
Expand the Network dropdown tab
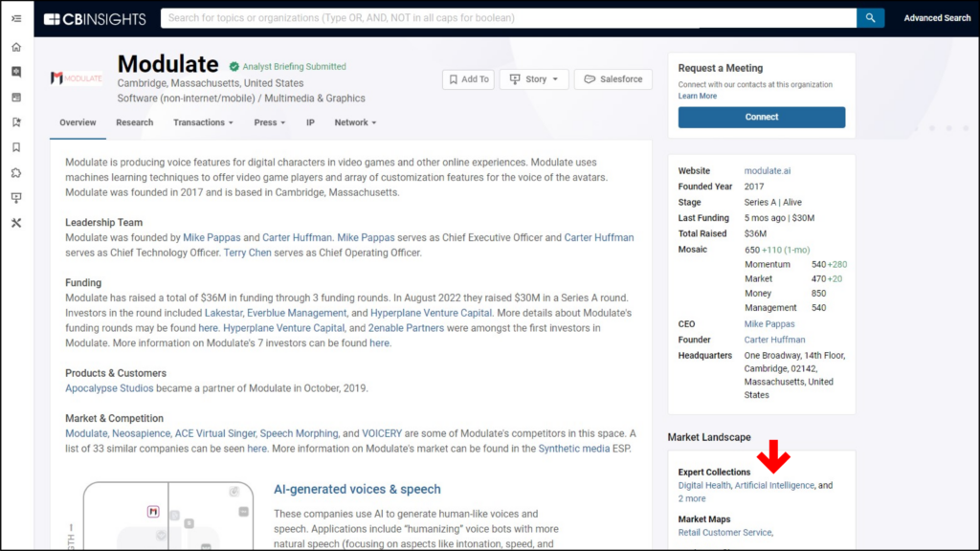(355, 122)
